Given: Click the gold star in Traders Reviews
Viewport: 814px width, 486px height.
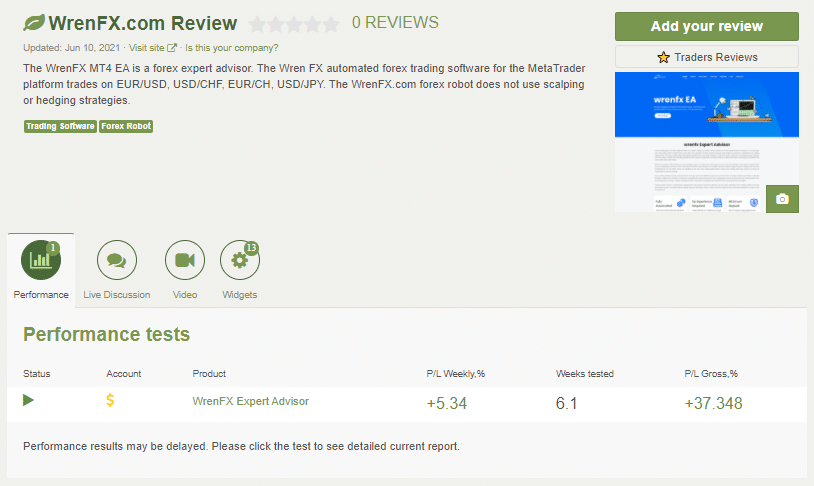Looking at the screenshot, I should (663, 57).
